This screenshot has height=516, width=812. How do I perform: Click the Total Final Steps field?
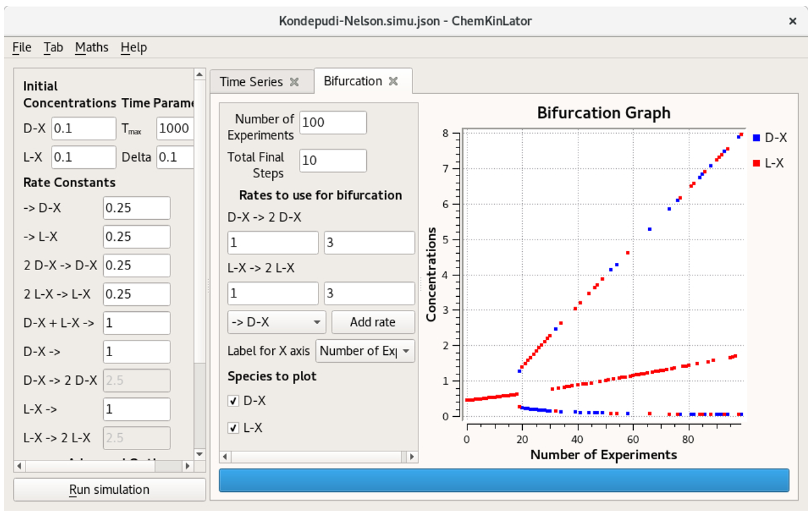click(333, 160)
